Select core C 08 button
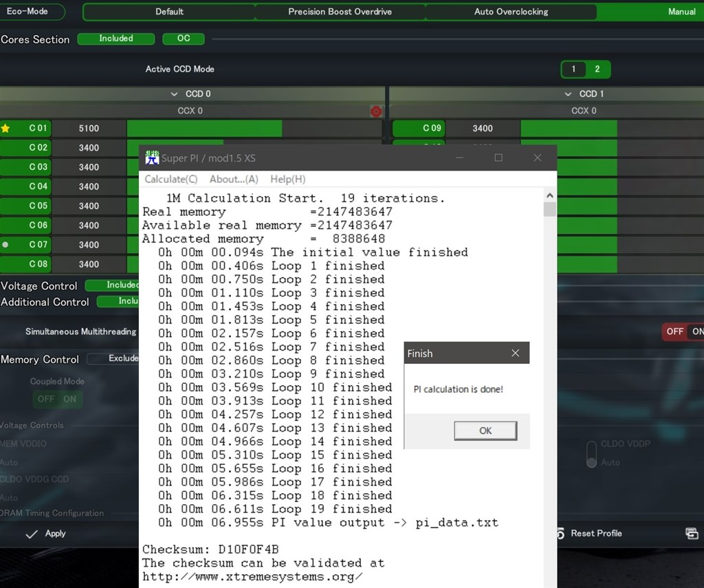Screen dimensions: 704x588 point(25,264)
